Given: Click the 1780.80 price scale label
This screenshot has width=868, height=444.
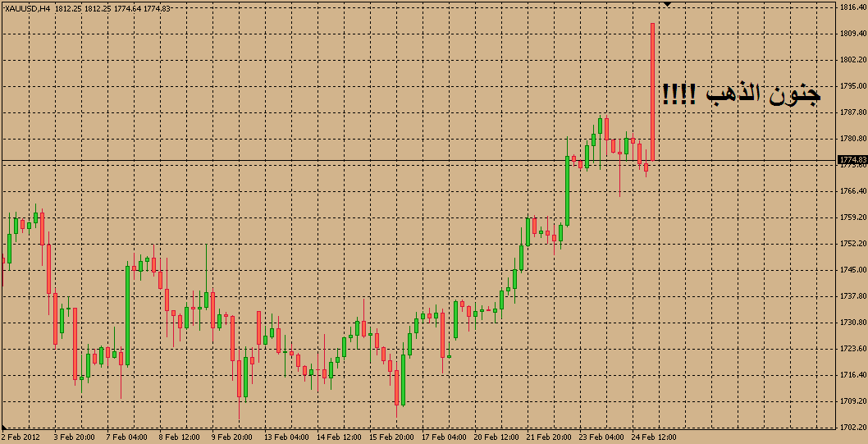Looking at the screenshot, I should tap(853, 139).
